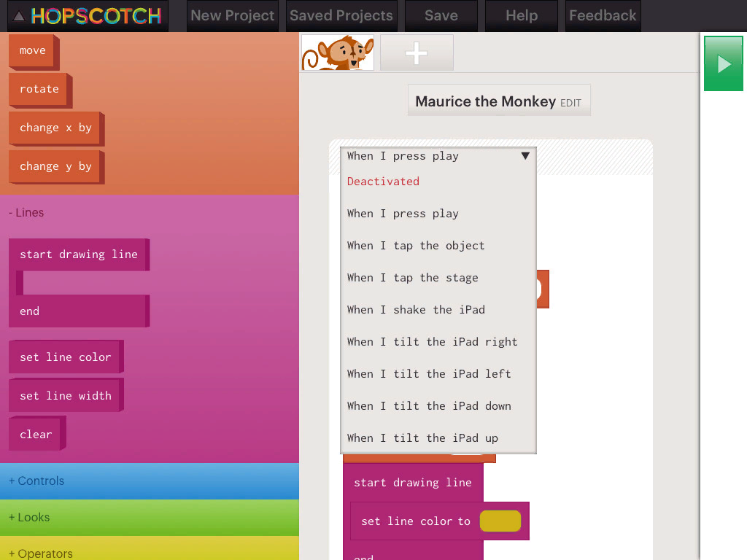Pick 'When I tilt the iPad left'

click(x=429, y=374)
